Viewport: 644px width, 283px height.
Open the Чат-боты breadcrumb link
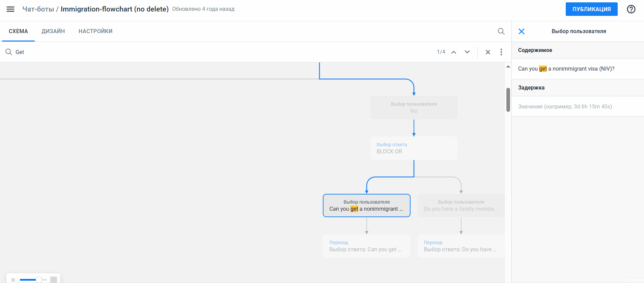(x=38, y=9)
